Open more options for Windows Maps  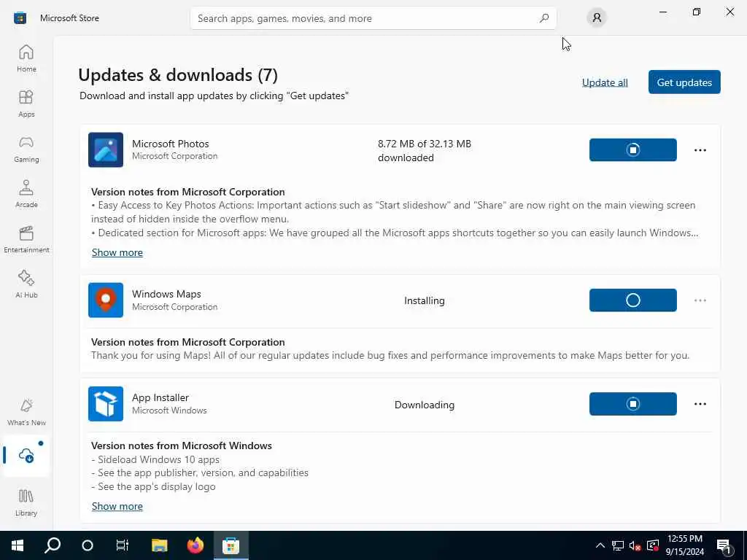(700, 300)
